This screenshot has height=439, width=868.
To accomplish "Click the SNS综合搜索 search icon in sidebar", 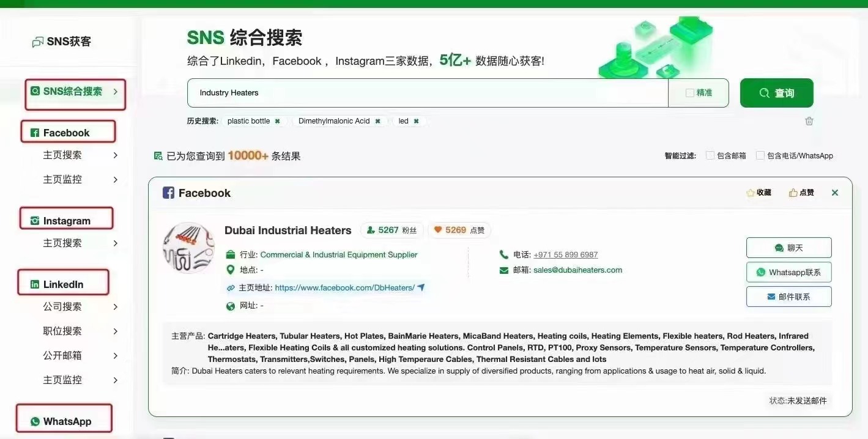I will pyautogui.click(x=35, y=91).
